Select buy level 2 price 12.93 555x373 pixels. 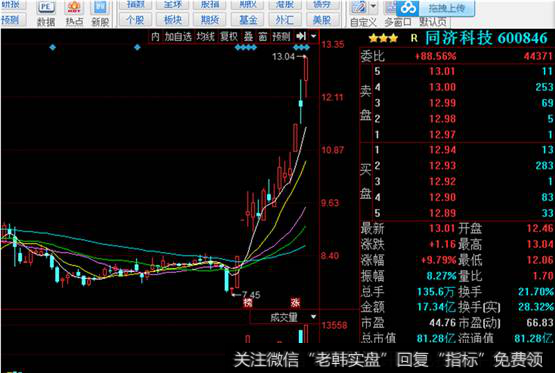[442, 166]
